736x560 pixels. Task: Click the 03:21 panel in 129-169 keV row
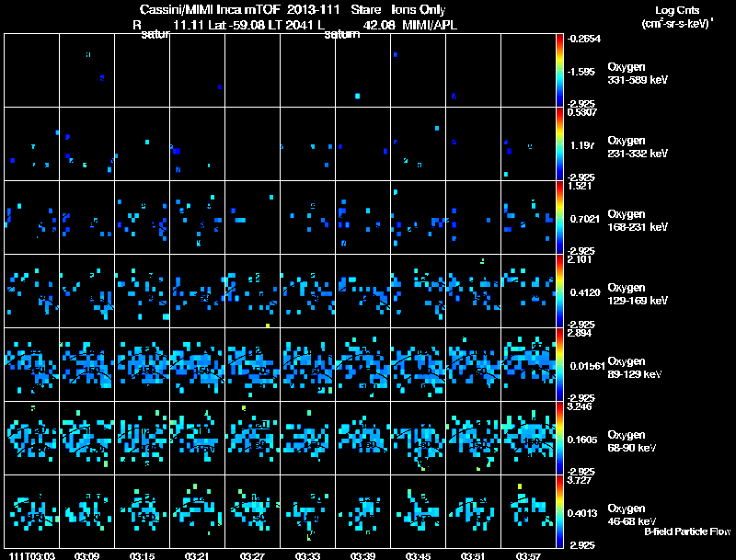198,291
